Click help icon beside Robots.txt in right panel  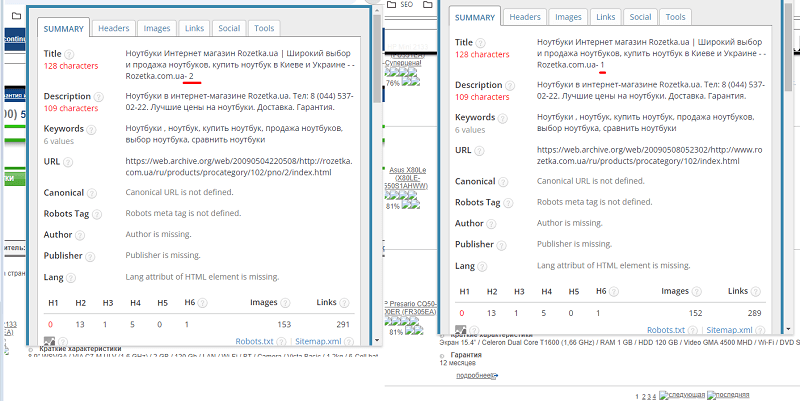(x=692, y=331)
